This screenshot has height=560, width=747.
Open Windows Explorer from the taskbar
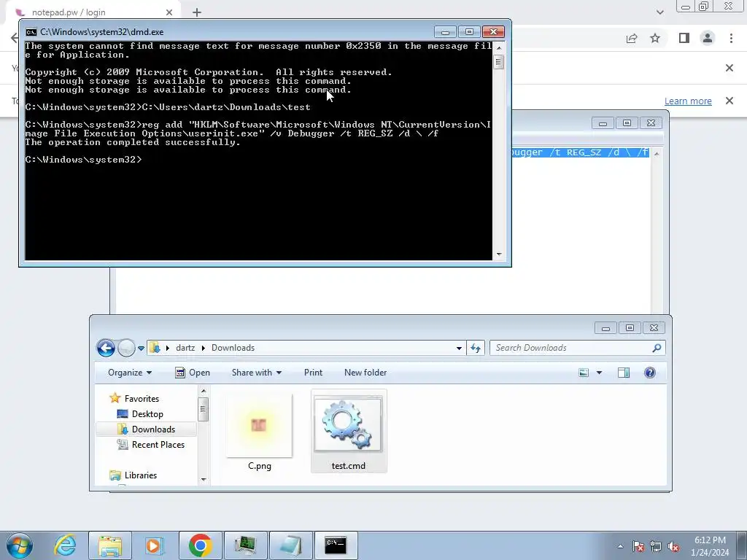(110, 545)
